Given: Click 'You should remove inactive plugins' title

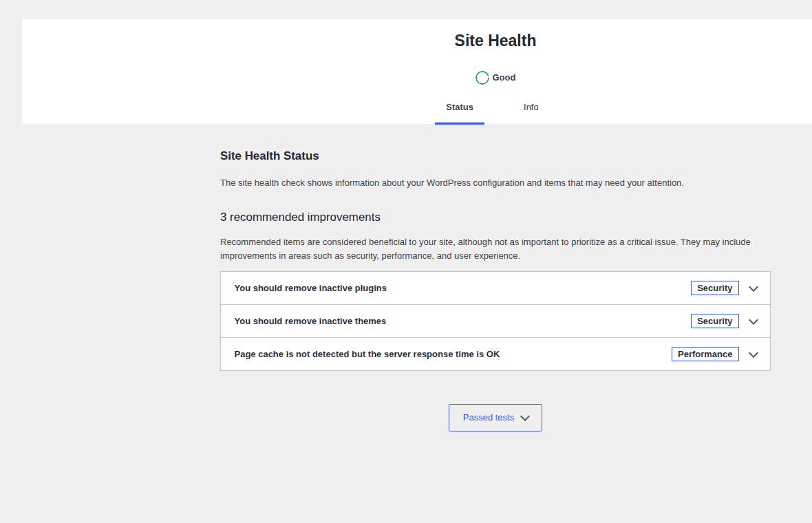Looking at the screenshot, I should click(x=310, y=288).
